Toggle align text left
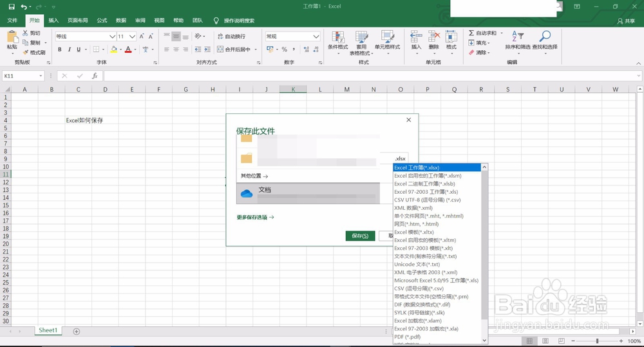The width and height of the screenshot is (644, 347). 167,50
